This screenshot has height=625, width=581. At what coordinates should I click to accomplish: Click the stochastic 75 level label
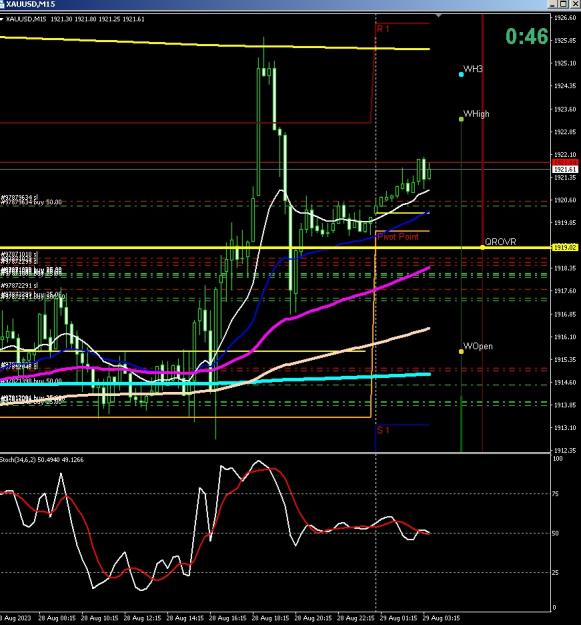(555, 494)
